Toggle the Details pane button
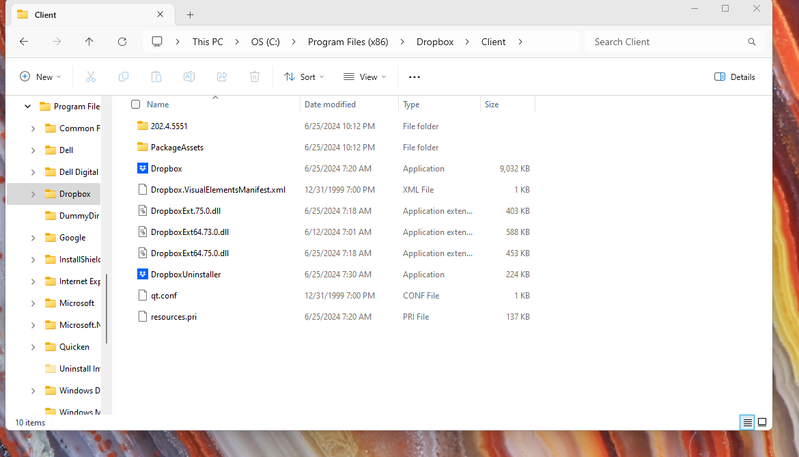Screen dimensions: 799x457 pyautogui.click(x=734, y=77)
